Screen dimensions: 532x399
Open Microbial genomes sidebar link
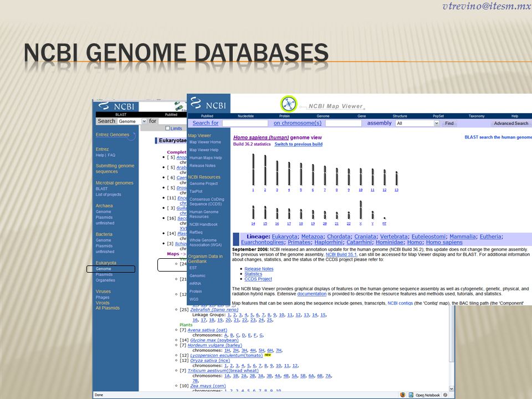coord(114,183)
